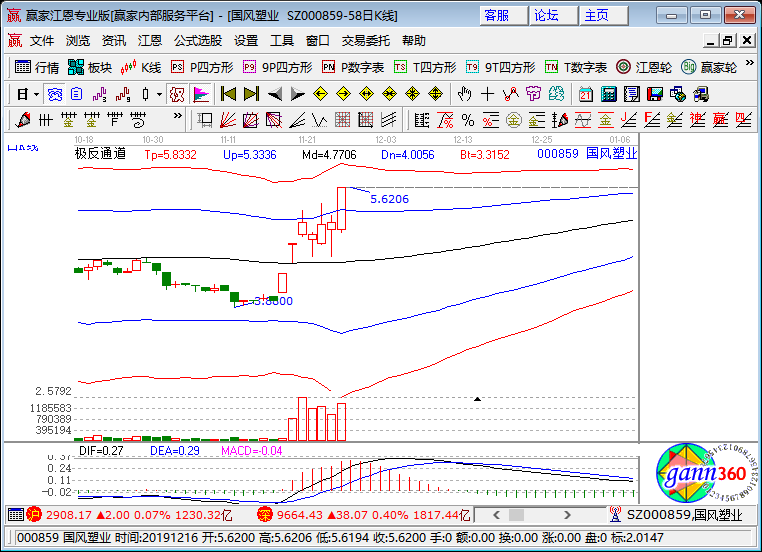Open the 板块 sector view
762x552 pixels.
pos(90,67)
